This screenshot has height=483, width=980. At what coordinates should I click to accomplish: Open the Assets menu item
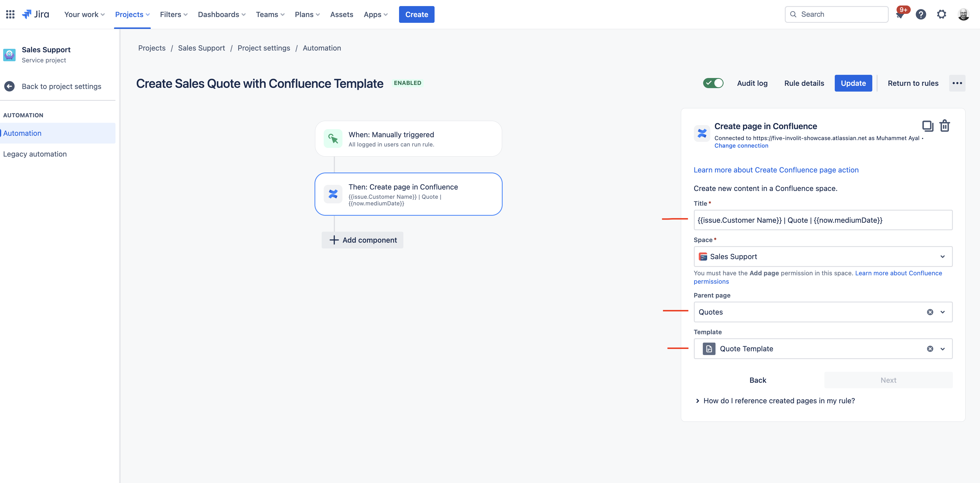click(x=341, y=14)
